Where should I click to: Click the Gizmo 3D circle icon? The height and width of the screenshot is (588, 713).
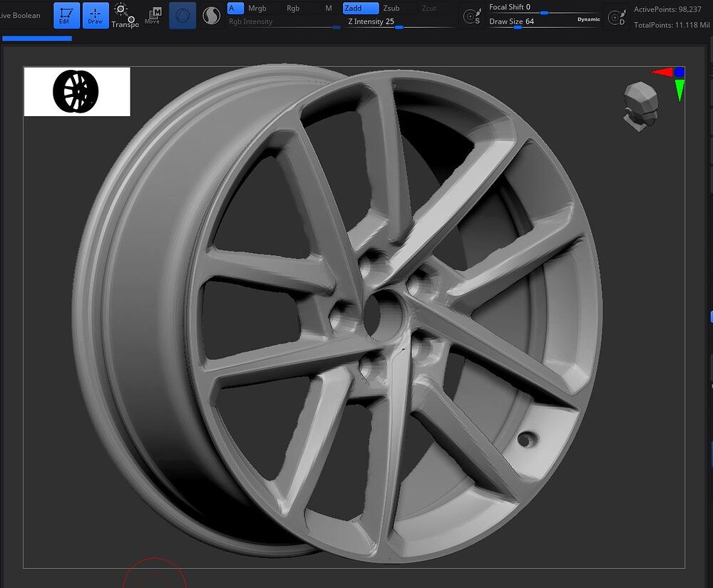(x=183, y=16)
